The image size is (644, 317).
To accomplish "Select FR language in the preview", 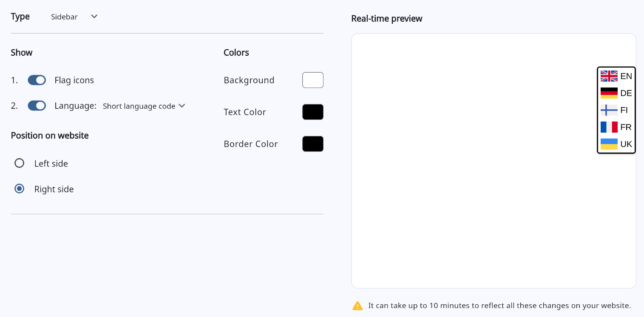I will (x=626, y=127).
